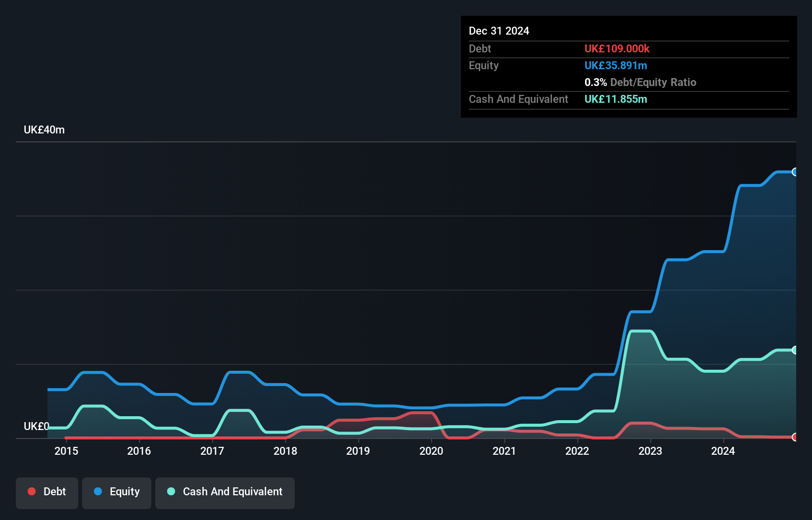This screenshot has width=812, height=520.
Task: Click the 2023 x-axis label
Action: click(x=650, y=451)
